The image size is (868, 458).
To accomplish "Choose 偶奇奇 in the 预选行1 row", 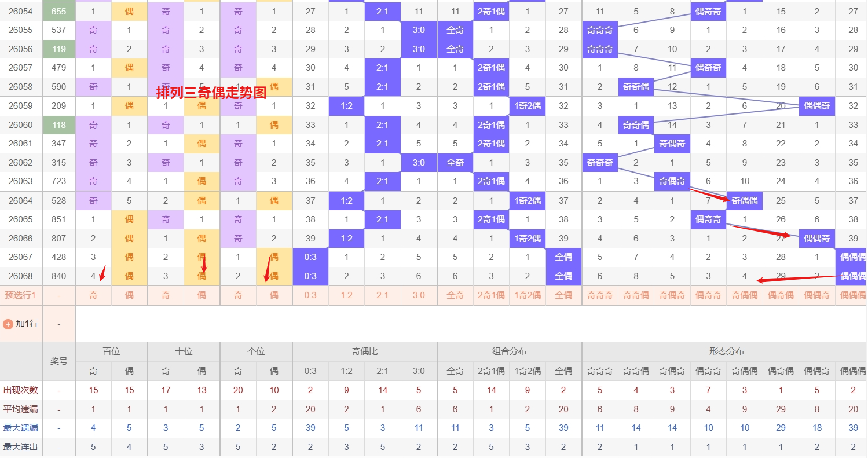I will click(708, 295).
